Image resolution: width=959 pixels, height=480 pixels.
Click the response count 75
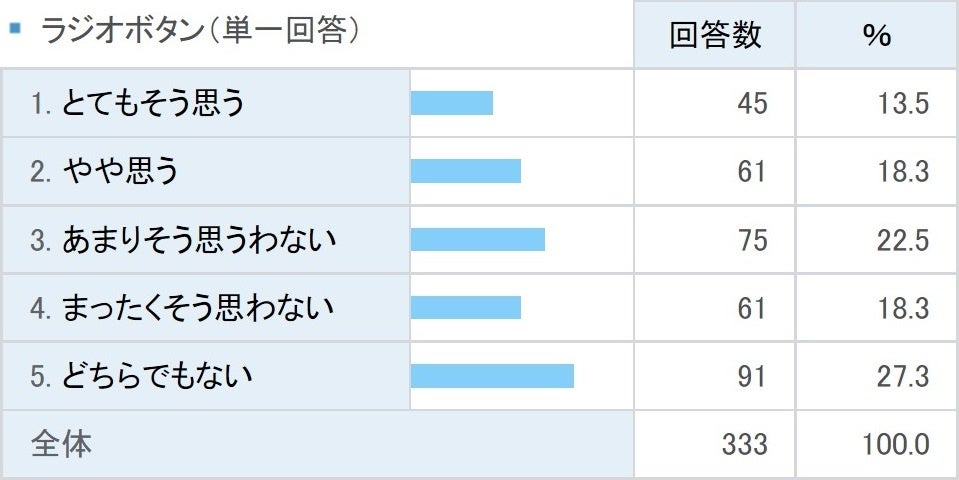pos(751,240)
